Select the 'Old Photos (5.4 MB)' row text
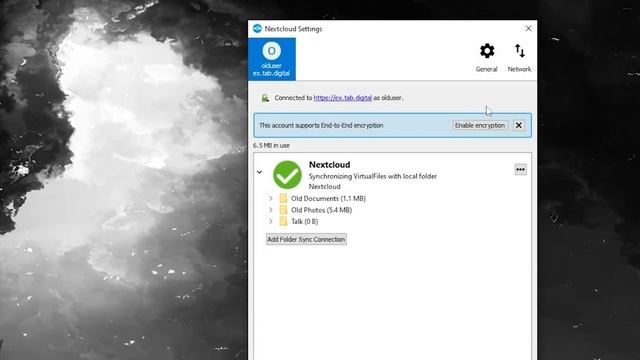Screen dimensions: 640x360 [321, 210]
